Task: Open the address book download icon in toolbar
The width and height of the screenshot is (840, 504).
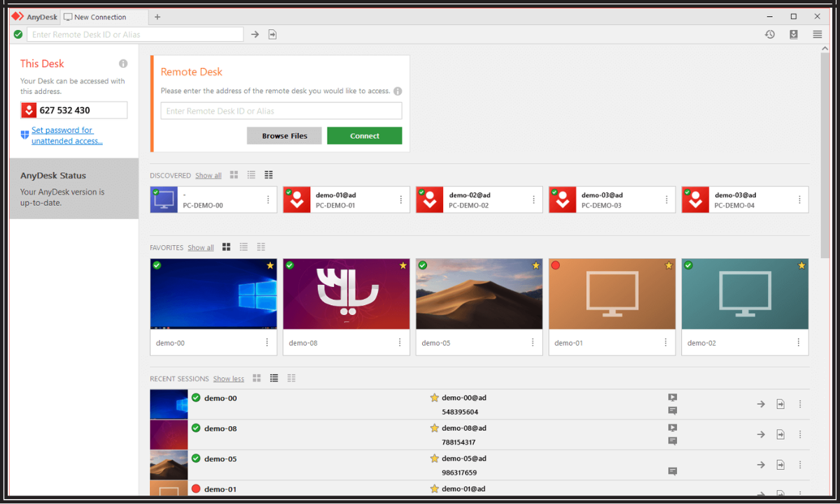Action: (x=794, y=34)
